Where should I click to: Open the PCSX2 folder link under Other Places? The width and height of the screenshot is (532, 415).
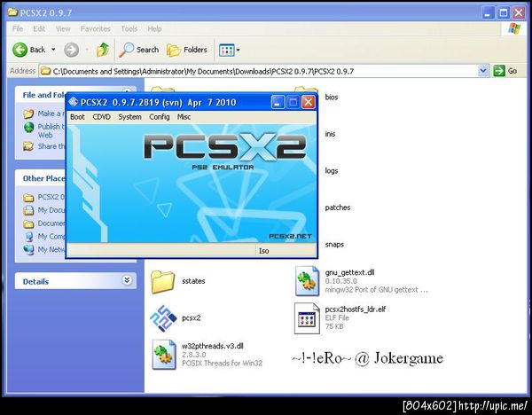pyautogui.click(x=51, y=197)
